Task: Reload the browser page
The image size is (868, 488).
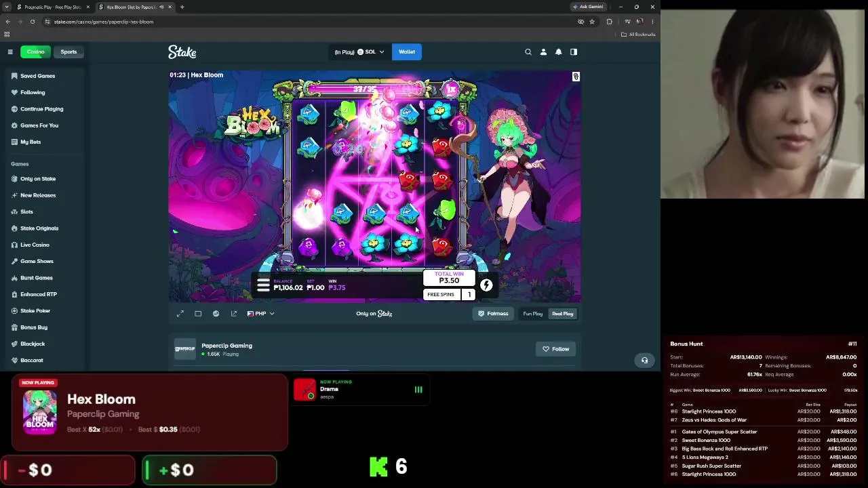Action: click(32, 22)
